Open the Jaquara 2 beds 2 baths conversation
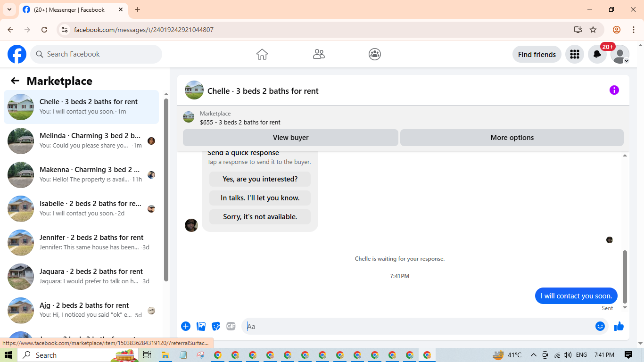644x362 pixels. point(82,277)
